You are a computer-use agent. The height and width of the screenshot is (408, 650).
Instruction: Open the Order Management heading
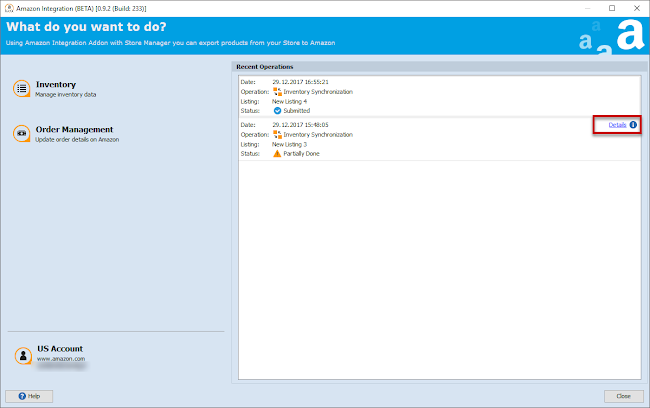coord(74,129)
